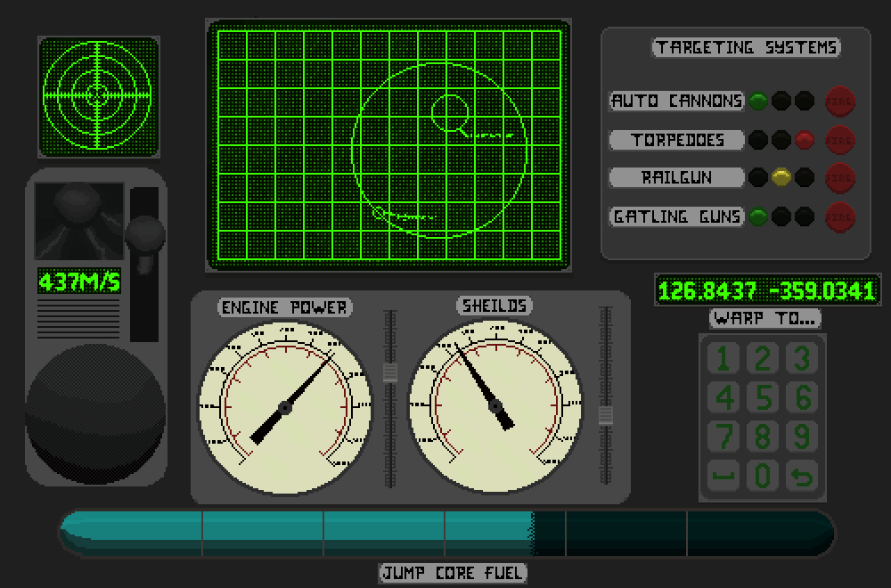Click the WARP TO... label
The width and height of the screenshot is (891, 588).
point(764,320)
